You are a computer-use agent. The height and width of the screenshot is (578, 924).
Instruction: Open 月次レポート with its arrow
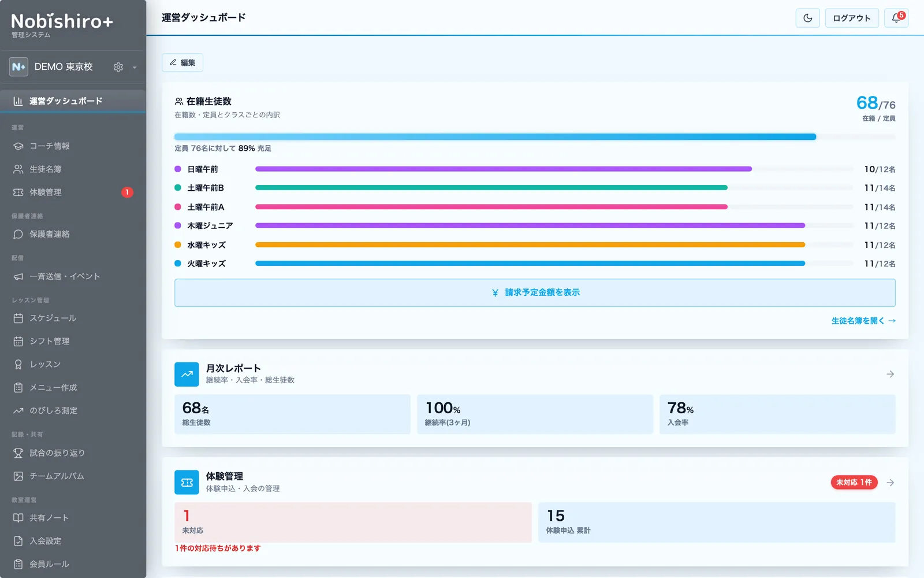890,374
